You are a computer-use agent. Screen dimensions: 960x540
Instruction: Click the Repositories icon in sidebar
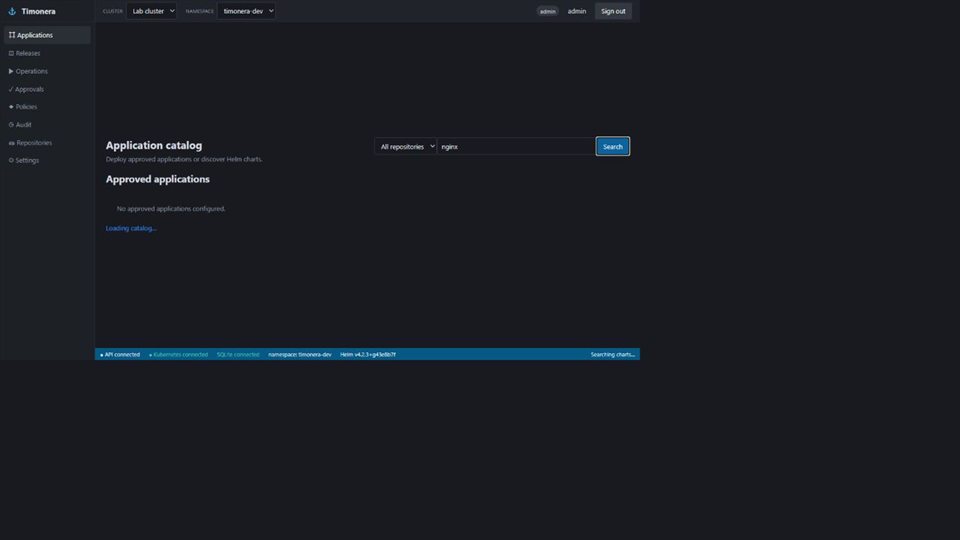12,143
